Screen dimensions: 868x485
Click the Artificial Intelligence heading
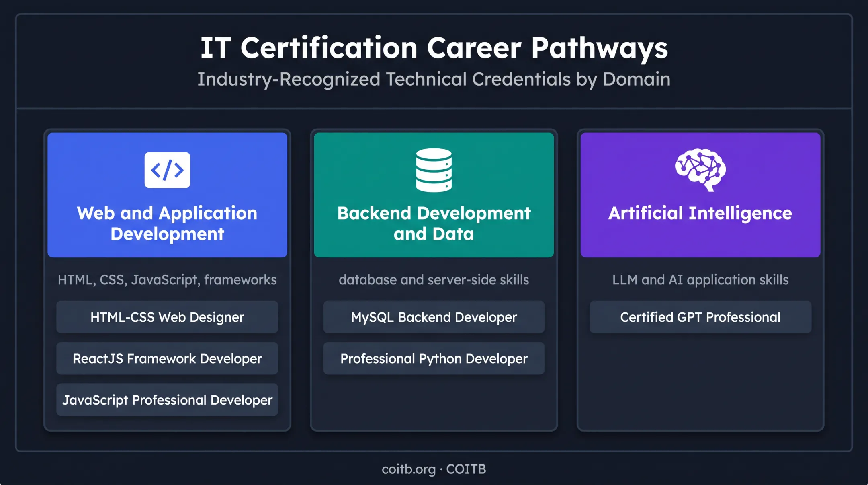700,213
